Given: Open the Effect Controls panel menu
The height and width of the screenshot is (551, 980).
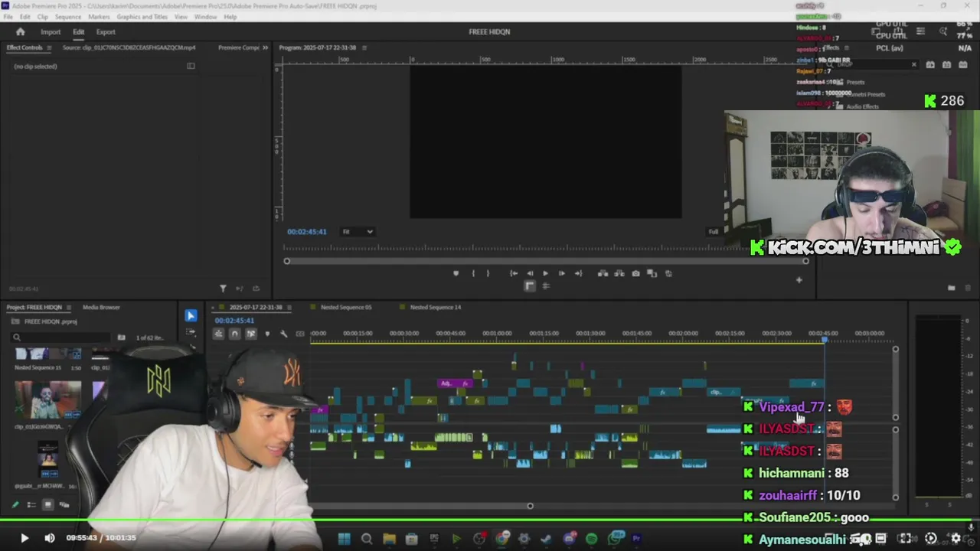Looking at the screenshot, I should (x=49, y=47).
